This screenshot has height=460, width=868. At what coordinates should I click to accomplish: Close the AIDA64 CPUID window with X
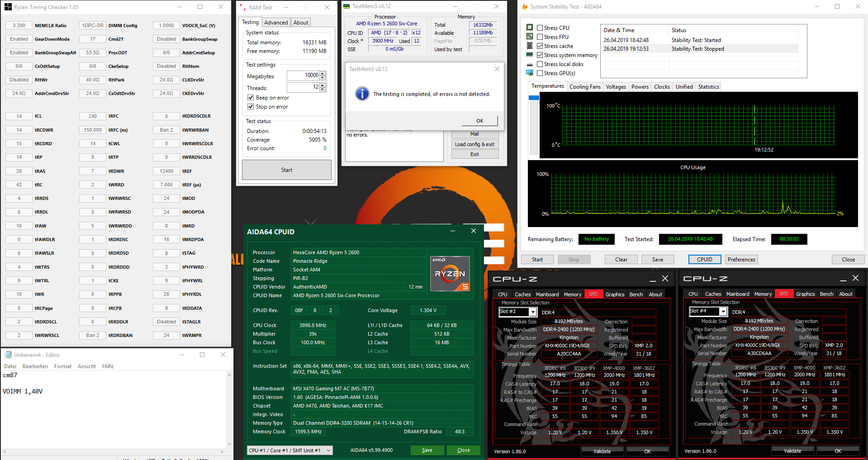pos(474,231)
